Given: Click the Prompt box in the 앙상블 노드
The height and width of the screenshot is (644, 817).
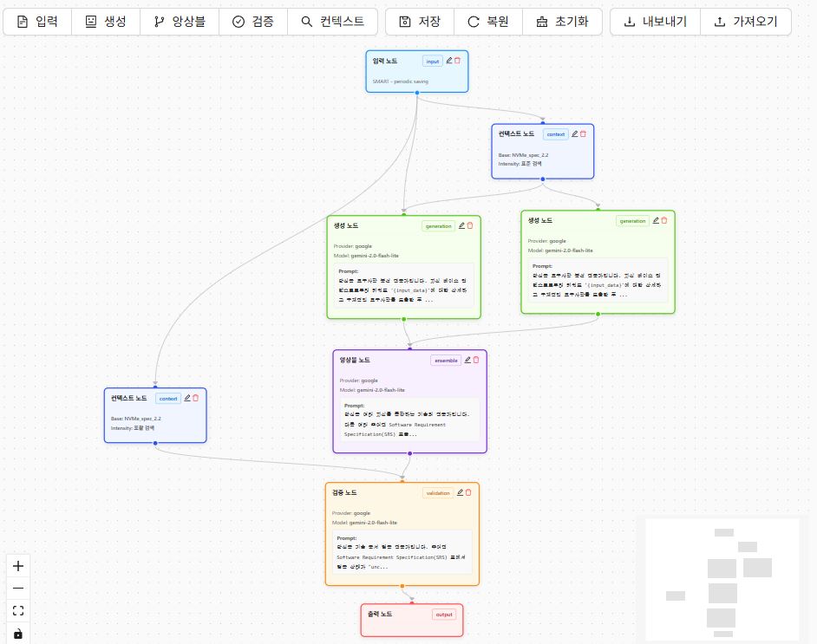Looking at the screenshot, I should 409,420.
